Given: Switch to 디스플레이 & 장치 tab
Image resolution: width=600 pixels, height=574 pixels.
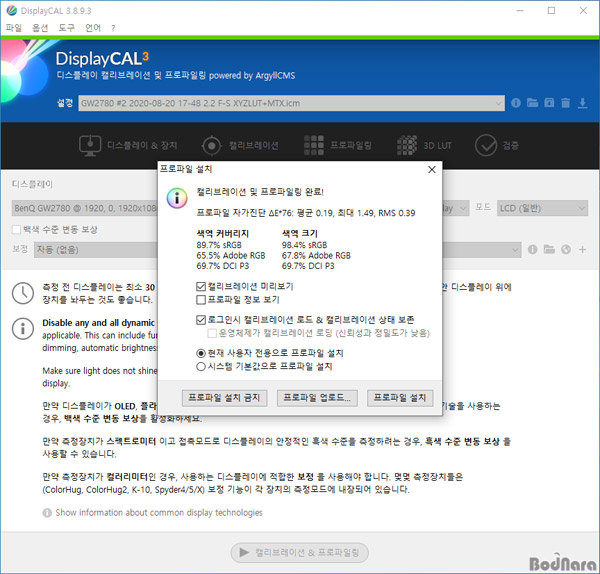Looking at the screenshot, I should 128,145.
